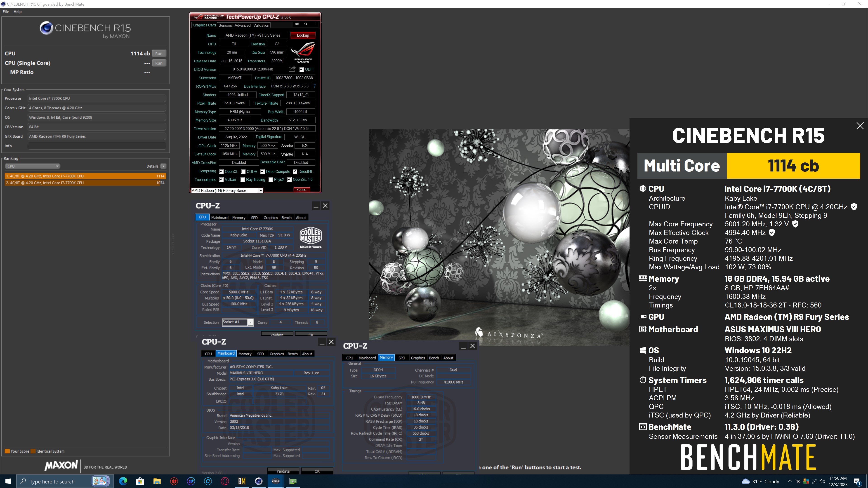
Task: Switch to the Advanced tab in GPU-Z
Action: 243,25
